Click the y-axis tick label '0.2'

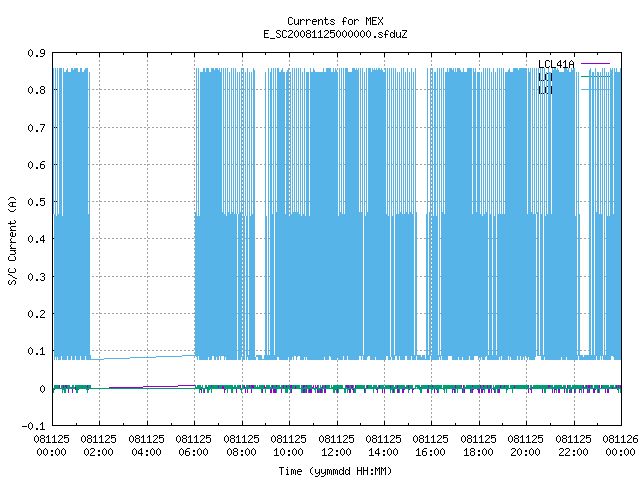point(36,314)
